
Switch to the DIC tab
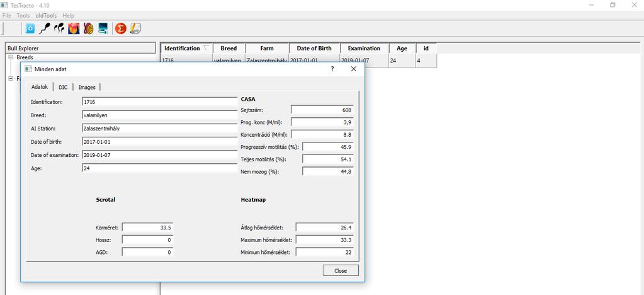63,87
